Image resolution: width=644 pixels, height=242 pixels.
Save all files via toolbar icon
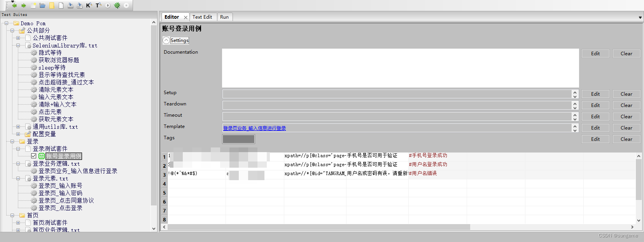click(x=80, y=5)
